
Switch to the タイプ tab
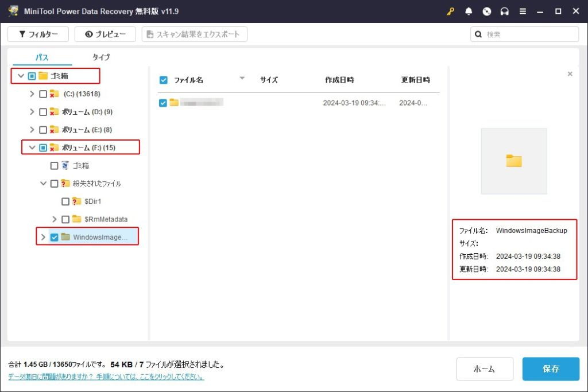tap(101, 57)
